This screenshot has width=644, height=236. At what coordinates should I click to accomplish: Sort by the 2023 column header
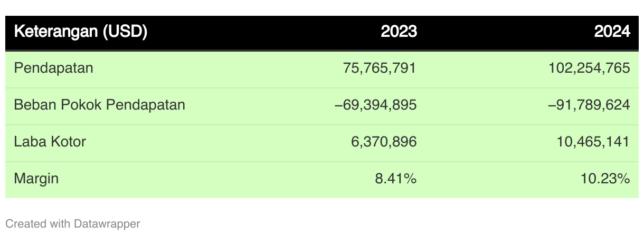coord(399,32)
